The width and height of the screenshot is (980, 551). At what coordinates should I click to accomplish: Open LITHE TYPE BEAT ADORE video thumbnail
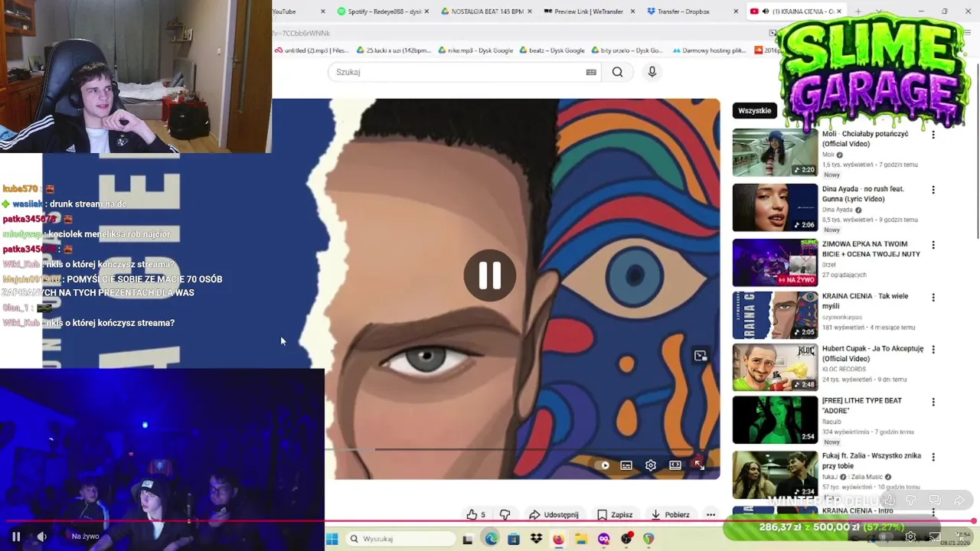tap(775, 419)
